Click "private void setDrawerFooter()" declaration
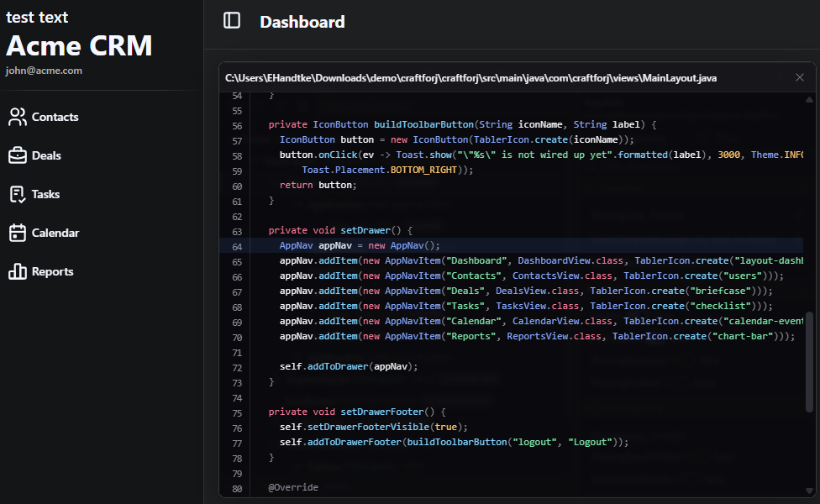Image resolution: width=820 pixels, height=504 pixels. 357,412
